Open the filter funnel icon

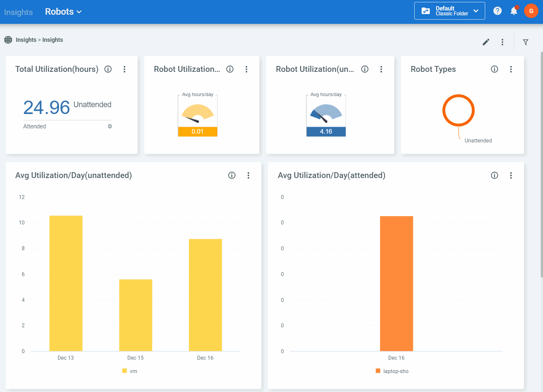click(526, 42)
